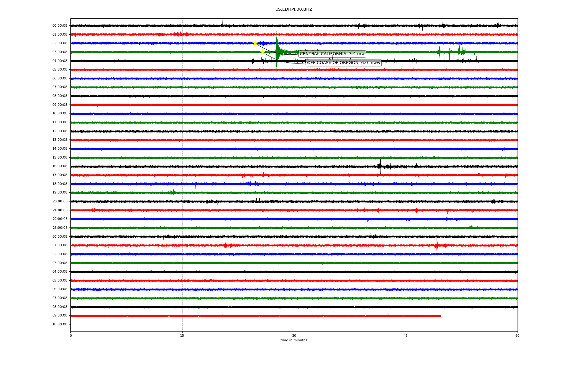The height and width of the screenshot is (368, 588).
Task: Click the 12:00:08 row time label
Action: (60, 131)
